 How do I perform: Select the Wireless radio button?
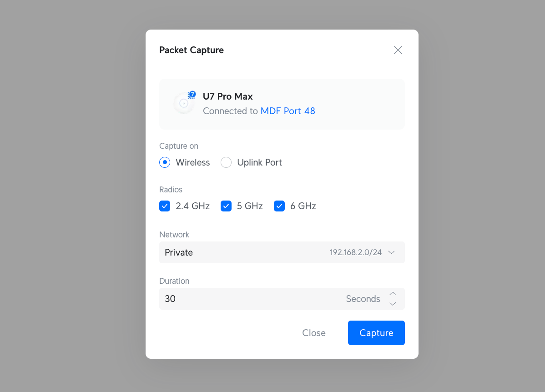click(165, 162)
